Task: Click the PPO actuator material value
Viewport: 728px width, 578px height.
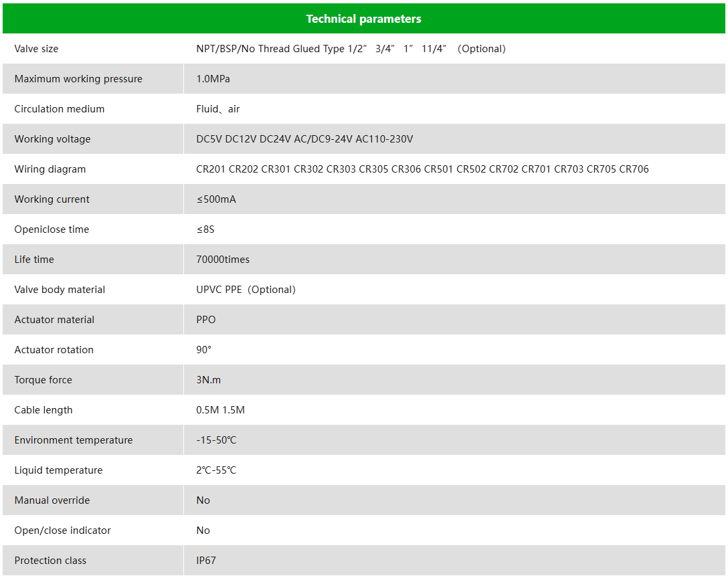Action: point(206,320)
